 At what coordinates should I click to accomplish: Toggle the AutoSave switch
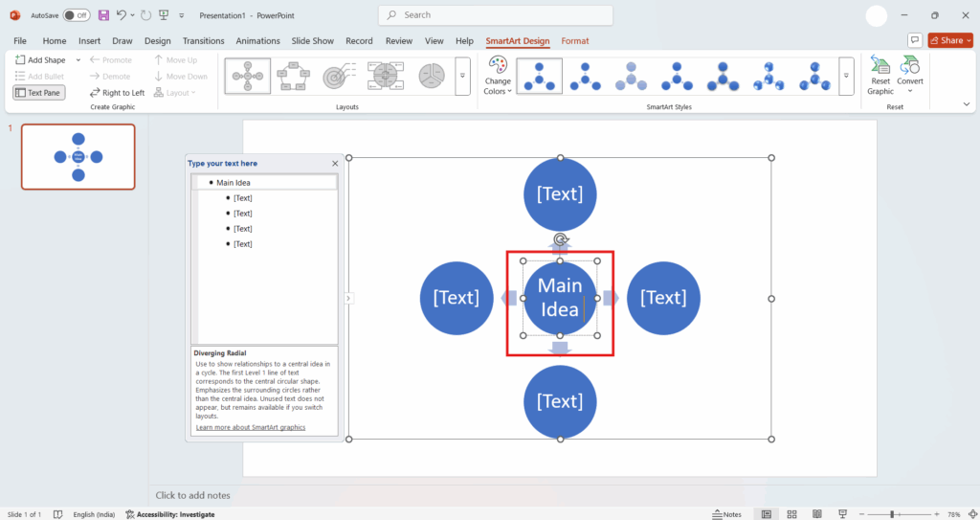77,15
